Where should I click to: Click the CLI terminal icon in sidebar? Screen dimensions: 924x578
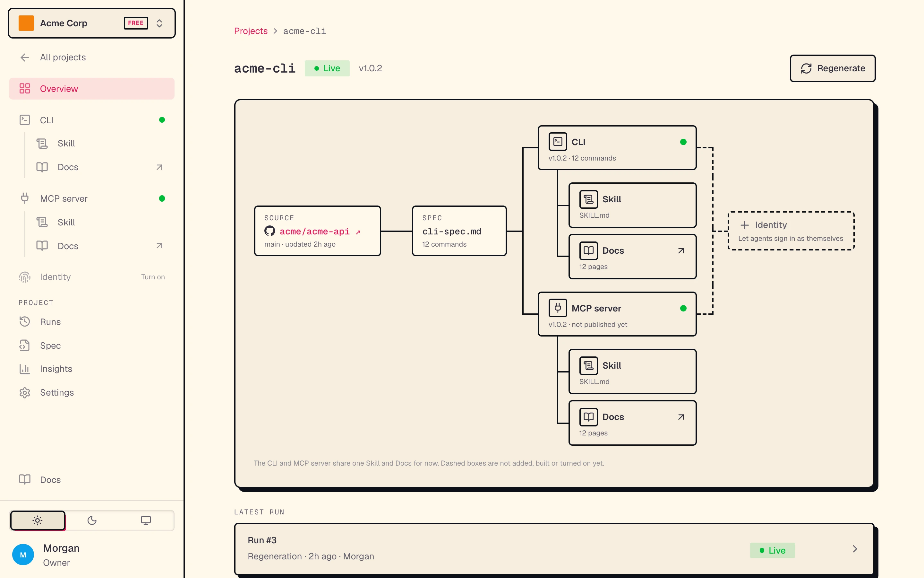coord(25,120)
